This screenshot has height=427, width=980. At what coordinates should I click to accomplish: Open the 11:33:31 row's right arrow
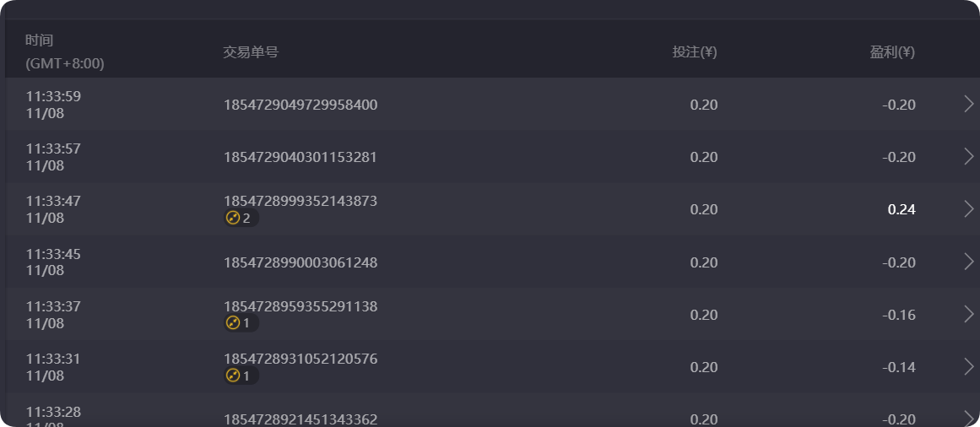point(968,366)
